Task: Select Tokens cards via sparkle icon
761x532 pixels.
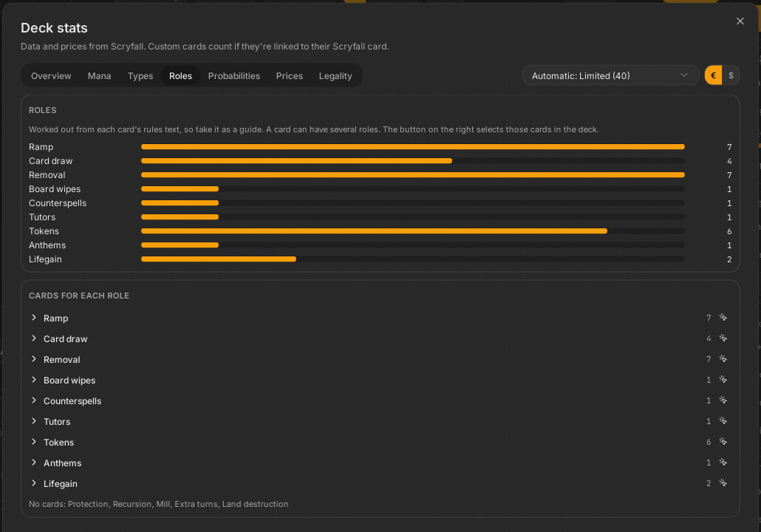Action: coord(723,442)
